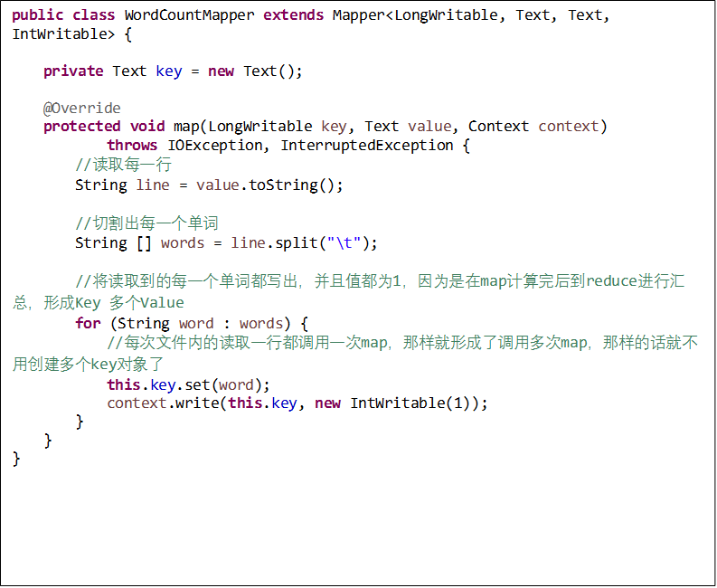This screenshot has height=588, width=717.
Task: Click the InterruptedException text
Action: coord(366,145)
